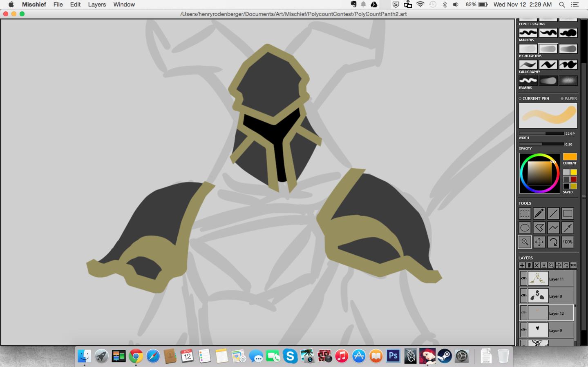Choose the first hard eraser preset
This screenshot has height=367, width=588.
pyautogui.click(x=528, y=80)
